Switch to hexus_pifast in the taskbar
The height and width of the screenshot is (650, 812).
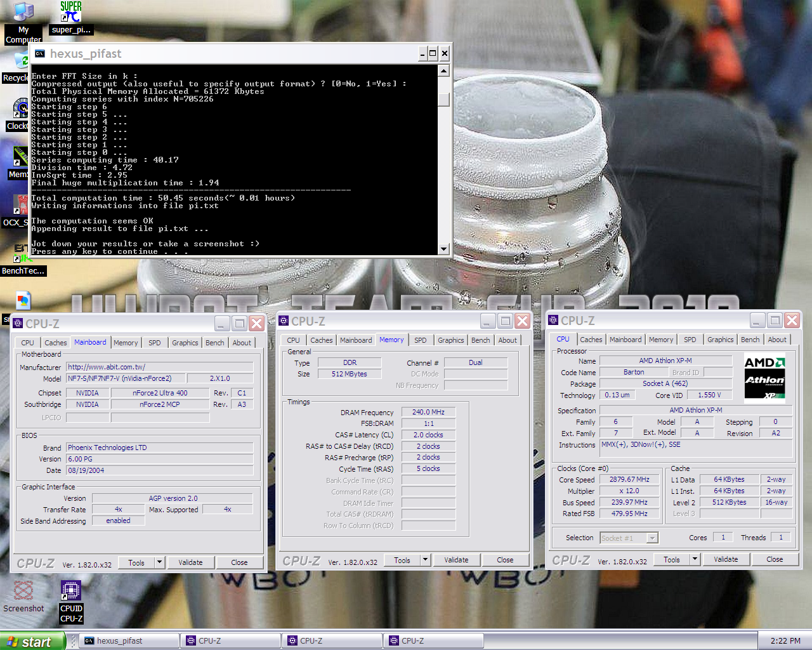[x=130, y=641]
